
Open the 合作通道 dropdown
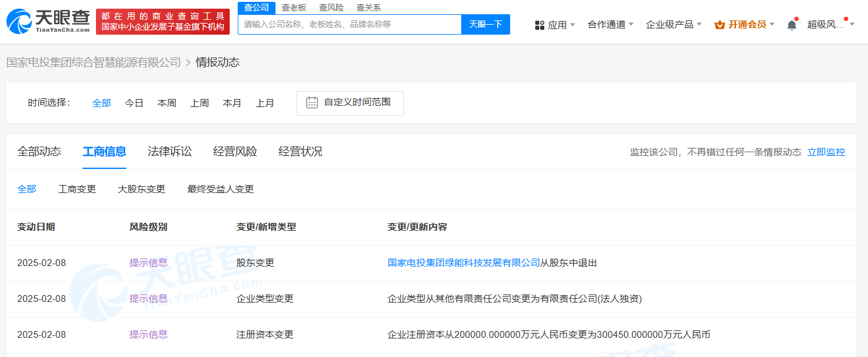tap(610, 25)
